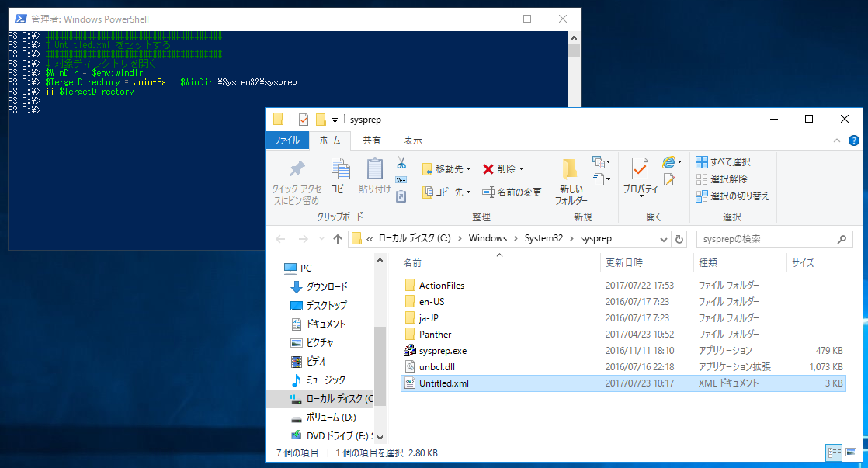The image size is (868, 468).
Task: Click the Paste (貼り付け) clipboard icon
Action: (x=375, y=168)
